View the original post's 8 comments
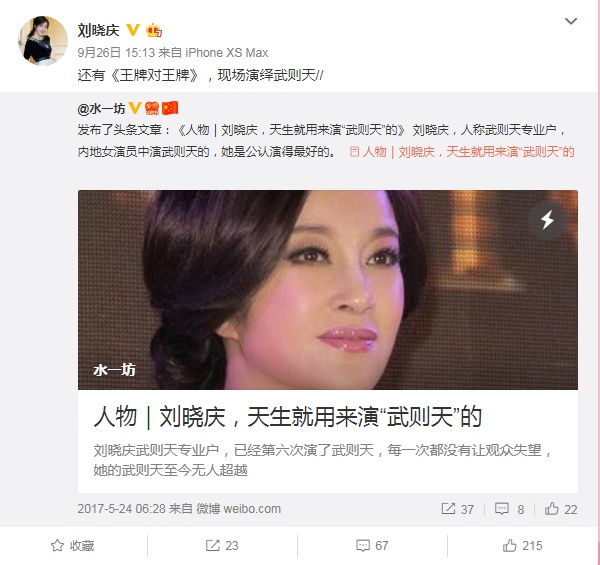Screen dimensions: 600x565 [509, 509]
